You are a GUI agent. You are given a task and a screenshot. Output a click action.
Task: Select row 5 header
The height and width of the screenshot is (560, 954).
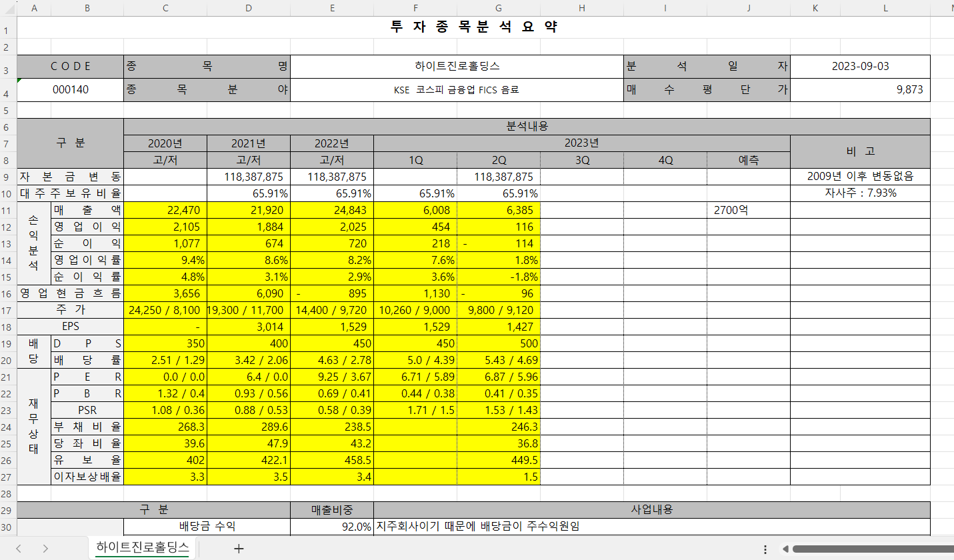8,110
